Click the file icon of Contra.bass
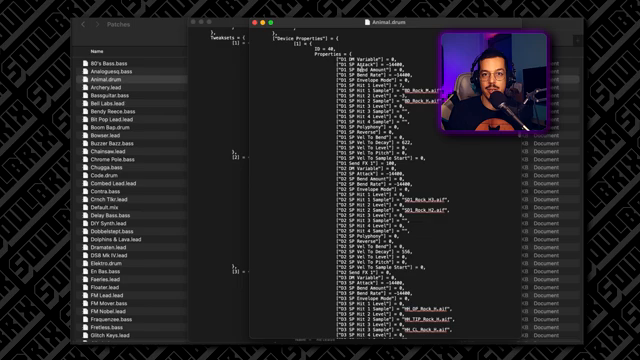This screenshot has height=360, width=640. [85, 191]
